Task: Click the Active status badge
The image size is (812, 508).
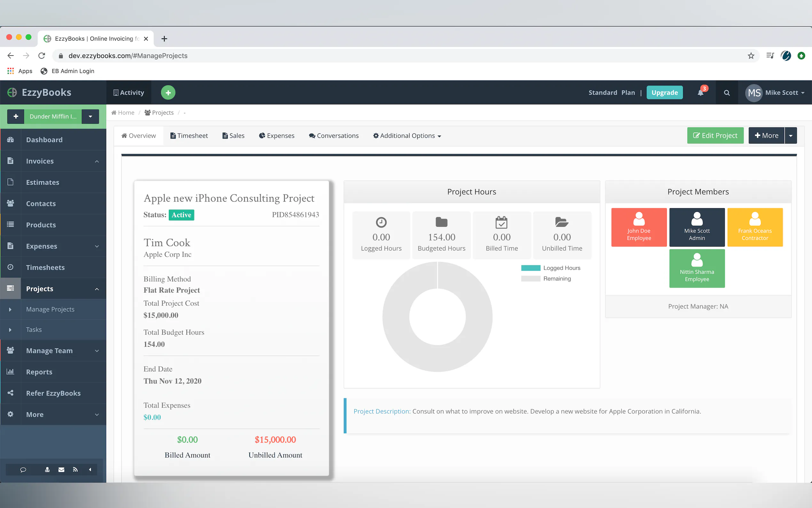Action: pyautogui.click(x=181, y=215)
